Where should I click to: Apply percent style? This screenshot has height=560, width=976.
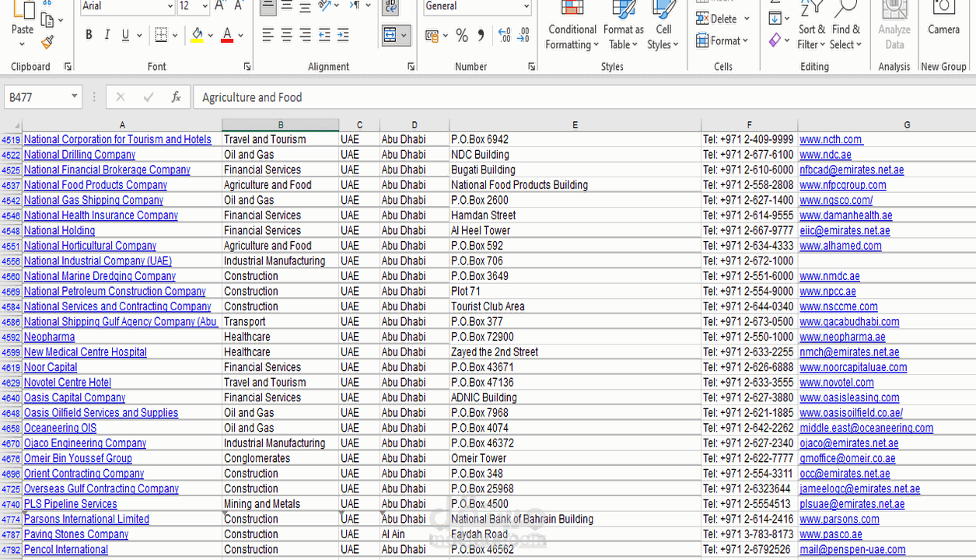click(462, 36)
